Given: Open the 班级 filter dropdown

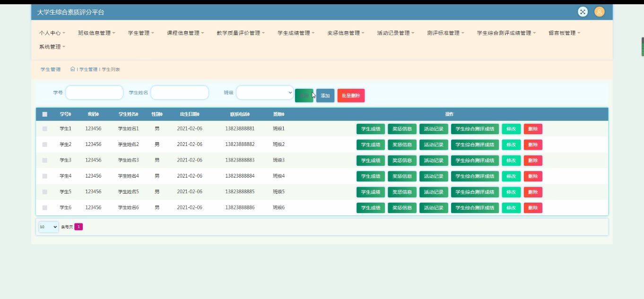Looking at the screenshot, I should [x=265, y=93].
